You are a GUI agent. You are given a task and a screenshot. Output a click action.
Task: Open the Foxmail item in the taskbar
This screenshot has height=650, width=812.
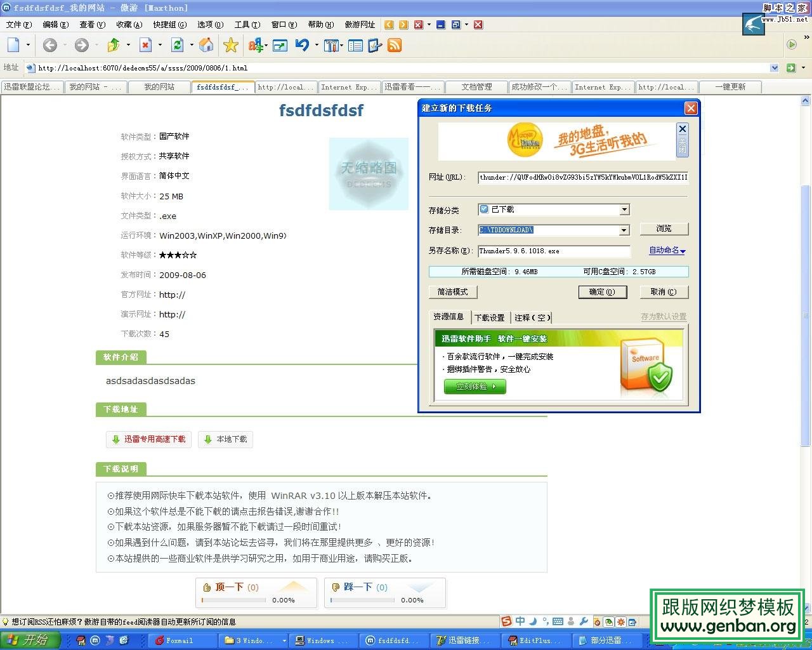click(x=181, y=640)
